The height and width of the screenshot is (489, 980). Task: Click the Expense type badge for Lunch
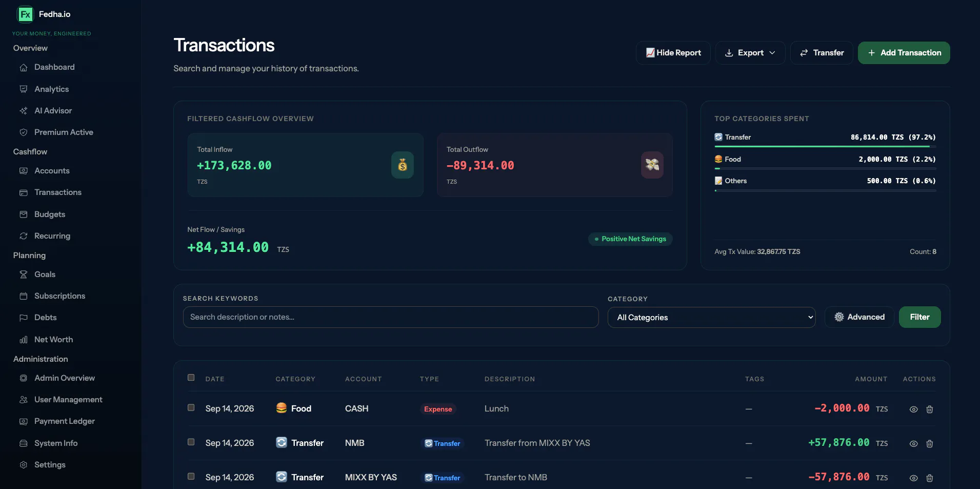coord(438,409)
